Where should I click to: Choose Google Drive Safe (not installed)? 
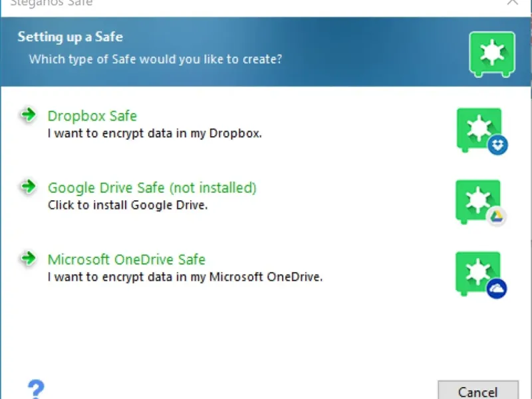152,188
